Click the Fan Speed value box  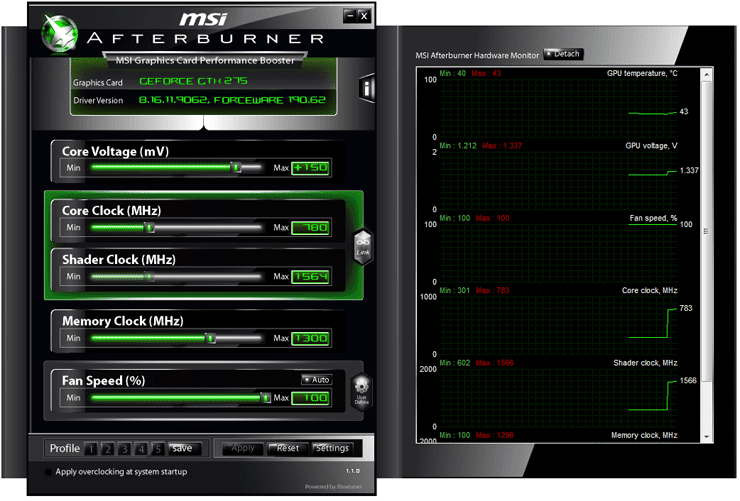click(x=310, y=398)
